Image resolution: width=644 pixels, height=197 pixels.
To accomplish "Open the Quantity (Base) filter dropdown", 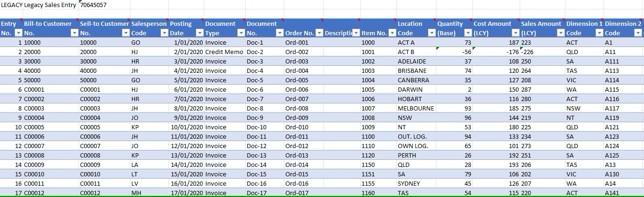I will (x=468, y=33).
